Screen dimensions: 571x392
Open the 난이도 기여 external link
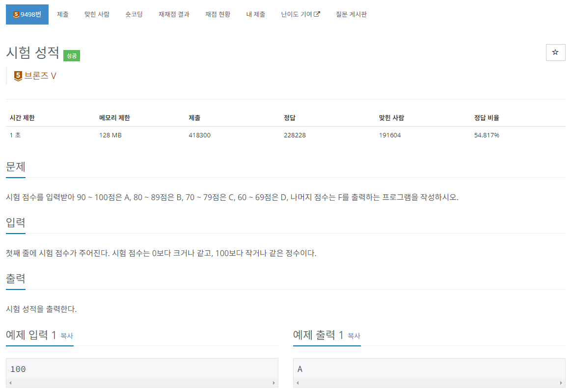click(300, 15)
